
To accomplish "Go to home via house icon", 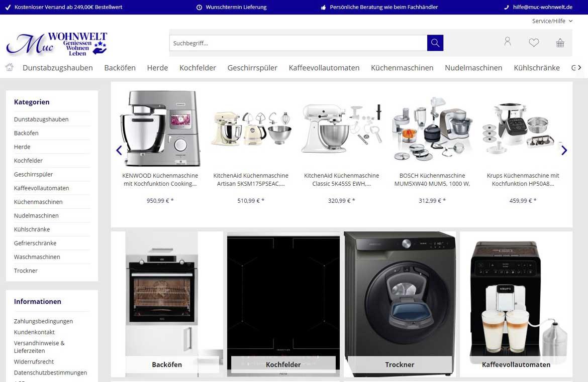I will pyautogui.click(x=10, y=67).
